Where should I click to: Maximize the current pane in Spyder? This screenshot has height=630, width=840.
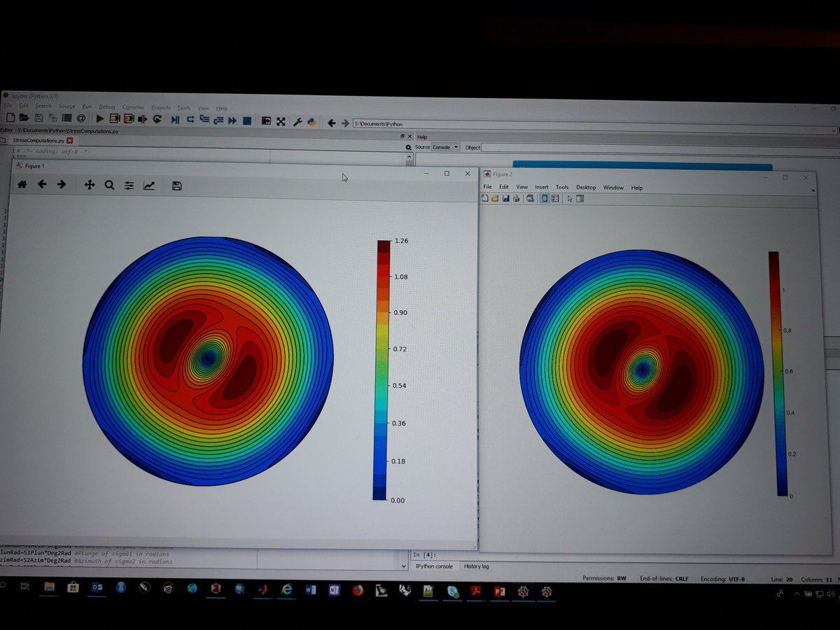pyautogui.click(x=266, y=121)
